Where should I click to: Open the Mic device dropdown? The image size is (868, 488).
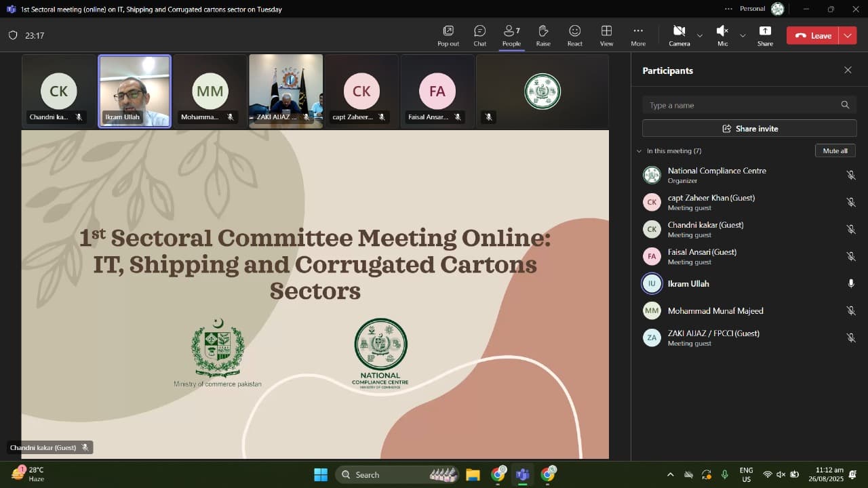[741, 35]
